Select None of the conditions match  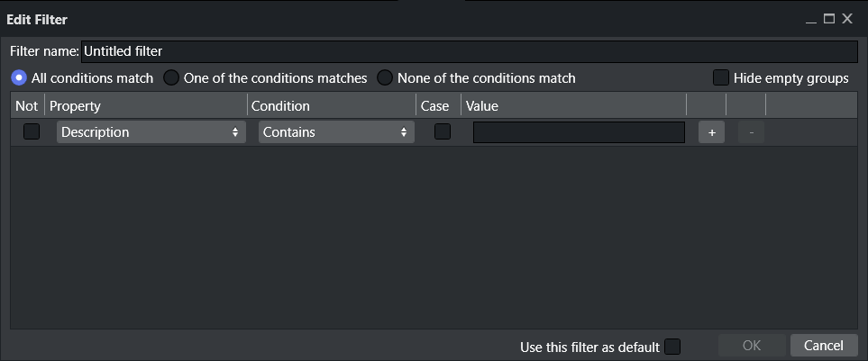pyautogui.click(x=385, y=78)
